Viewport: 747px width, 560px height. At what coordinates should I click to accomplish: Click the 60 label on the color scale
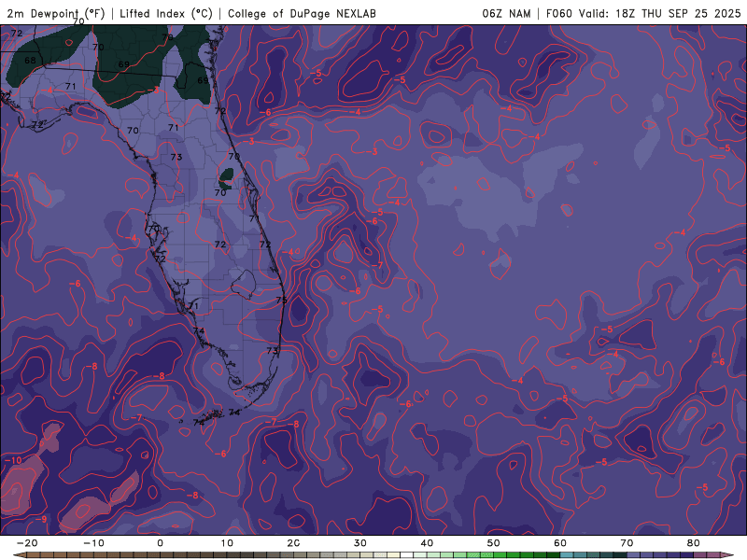tap(560, 543)
